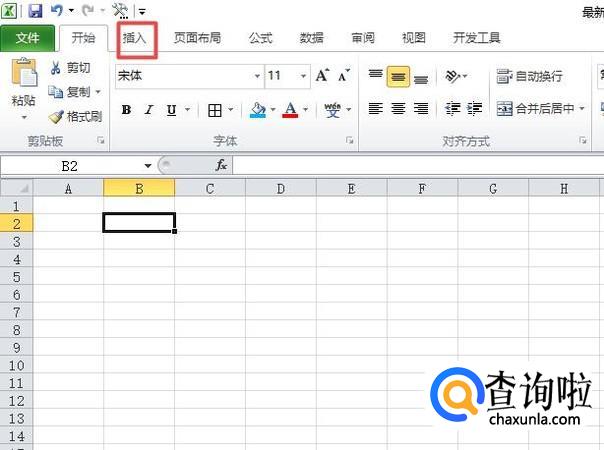Screen dimensions: 604x450
Task: Click the quick access tools icon
Action: [x=120, y=10]
